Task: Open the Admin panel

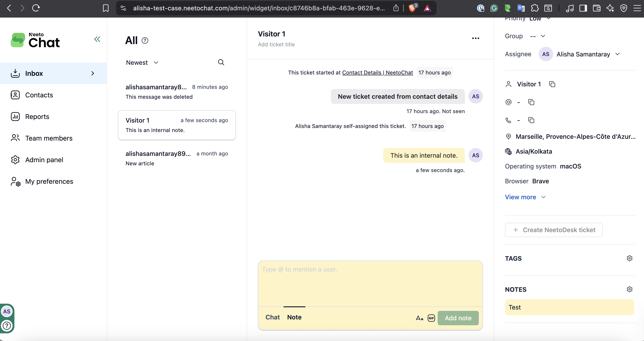Action: [44, 160]
